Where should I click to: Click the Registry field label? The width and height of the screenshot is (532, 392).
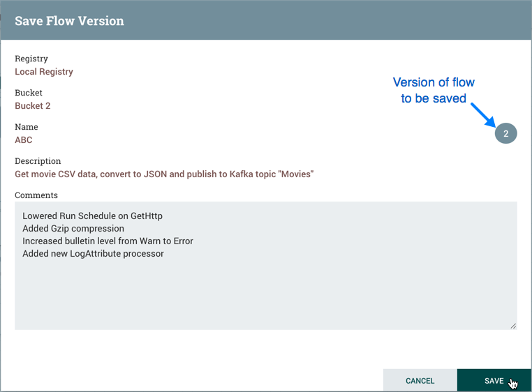coord(31,59)
